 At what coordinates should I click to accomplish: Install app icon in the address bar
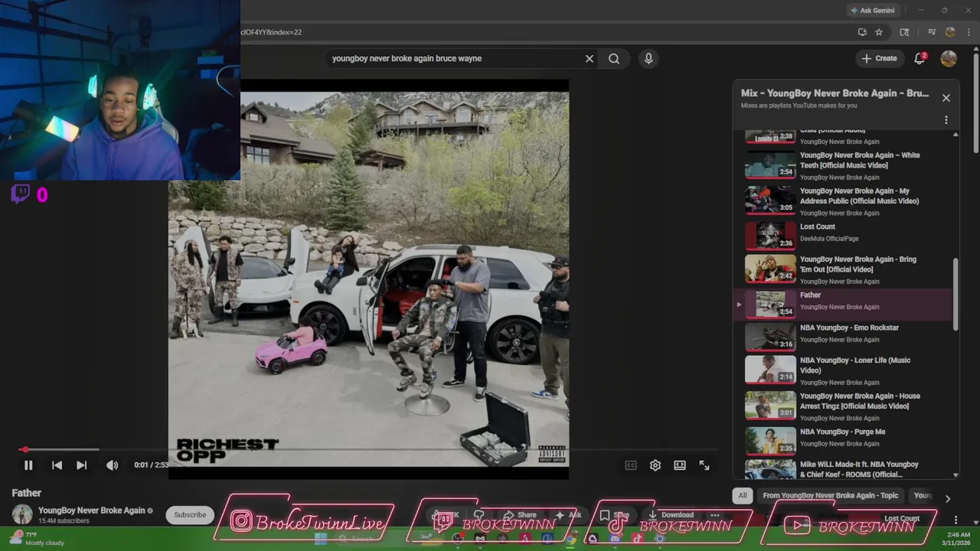(862, 32)
